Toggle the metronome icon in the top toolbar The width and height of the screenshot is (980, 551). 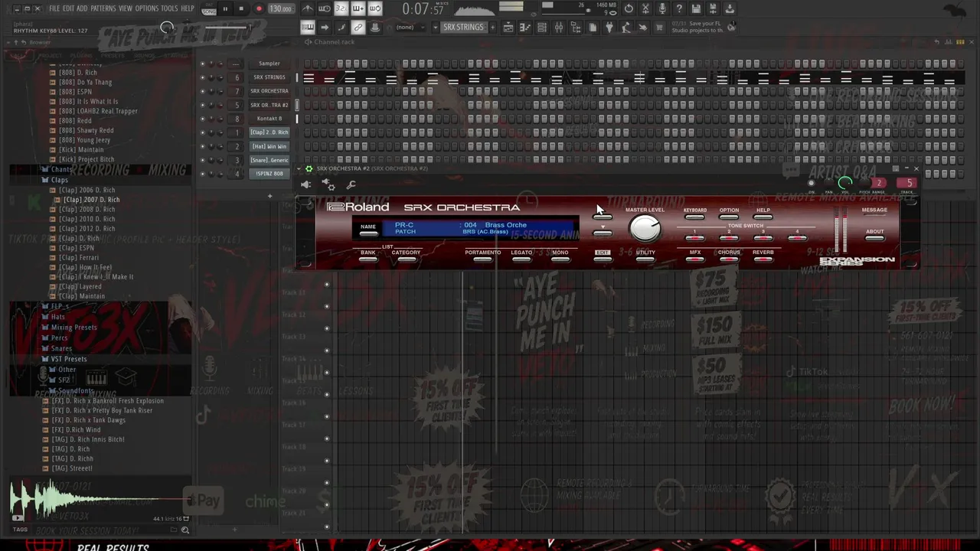(x=308, y=8)
